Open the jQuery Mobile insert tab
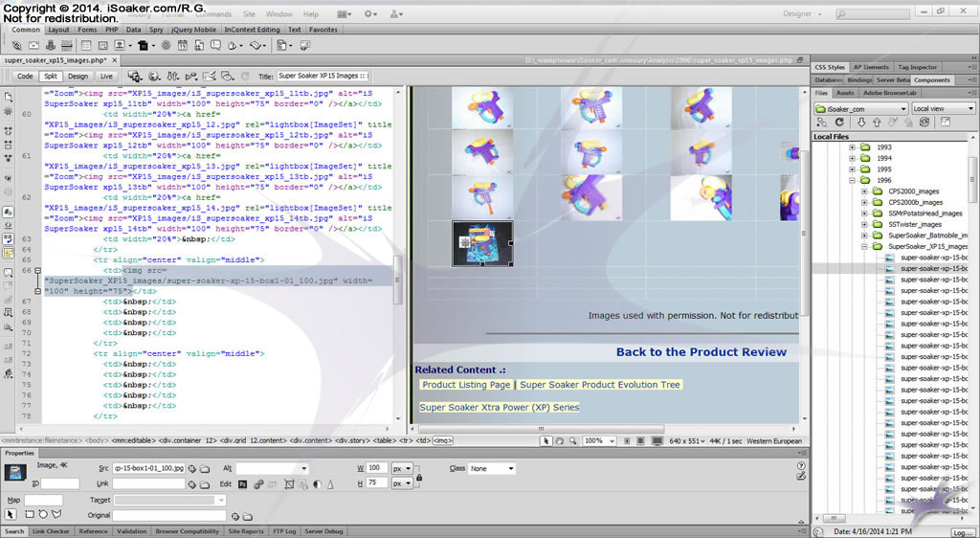 tap(193, 30)
